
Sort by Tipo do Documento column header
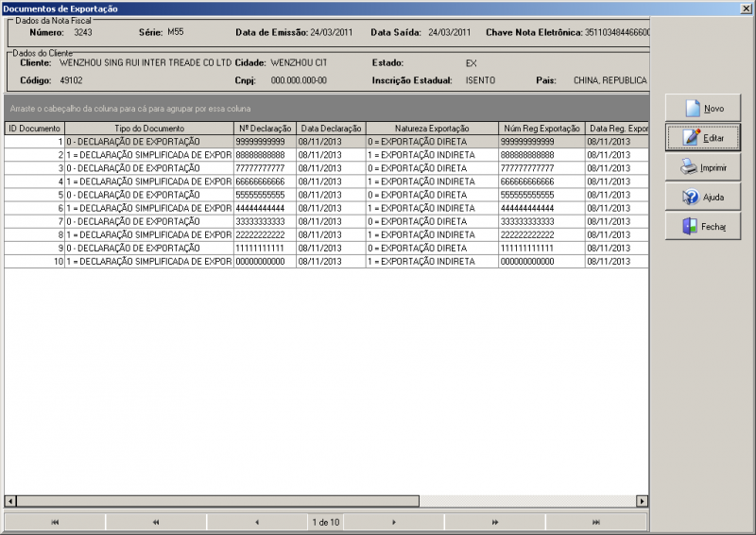click(149, 129)
